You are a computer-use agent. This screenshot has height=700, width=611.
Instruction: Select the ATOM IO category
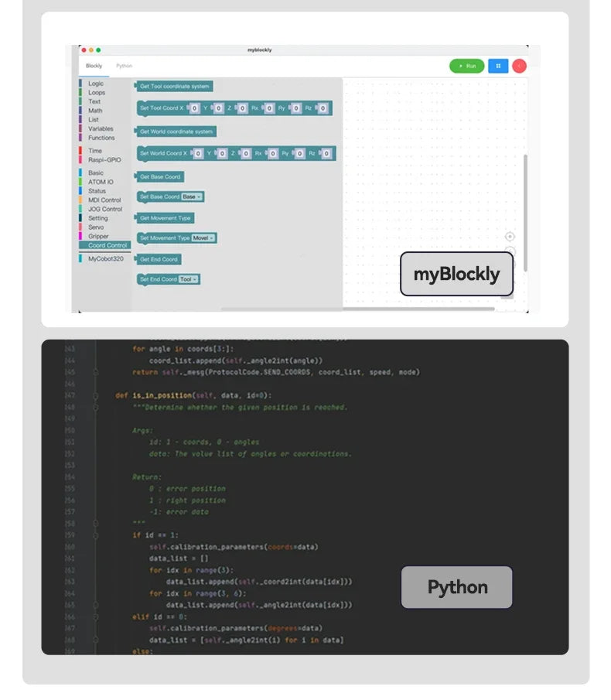coord(101,182)
